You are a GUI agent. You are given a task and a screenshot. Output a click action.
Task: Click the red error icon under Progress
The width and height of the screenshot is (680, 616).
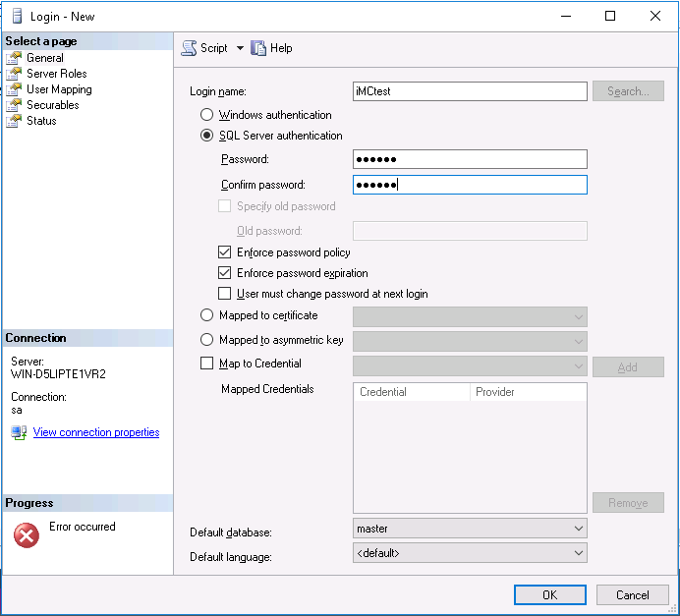(x=26, y=534)
